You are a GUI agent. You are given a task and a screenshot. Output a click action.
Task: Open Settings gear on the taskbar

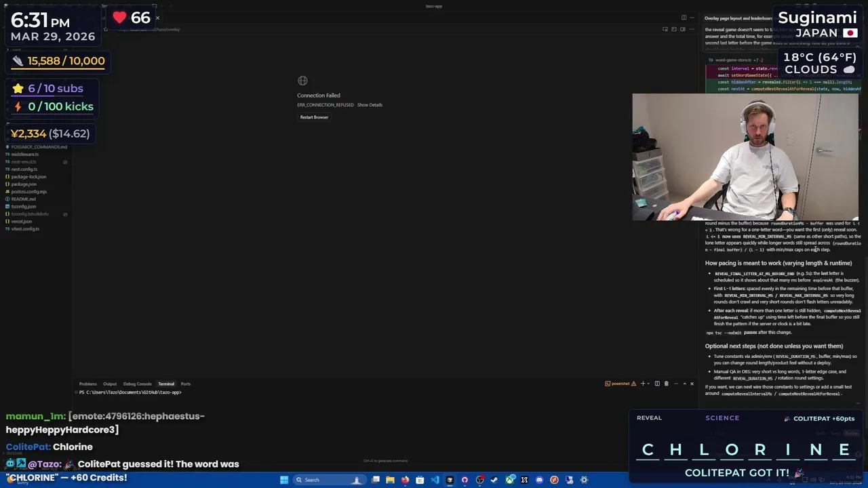click(x=584, y=480)
